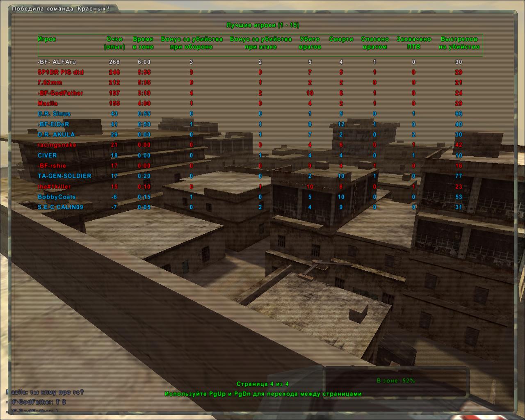Select player 'D.R. Sinus'

coord(54,114)
